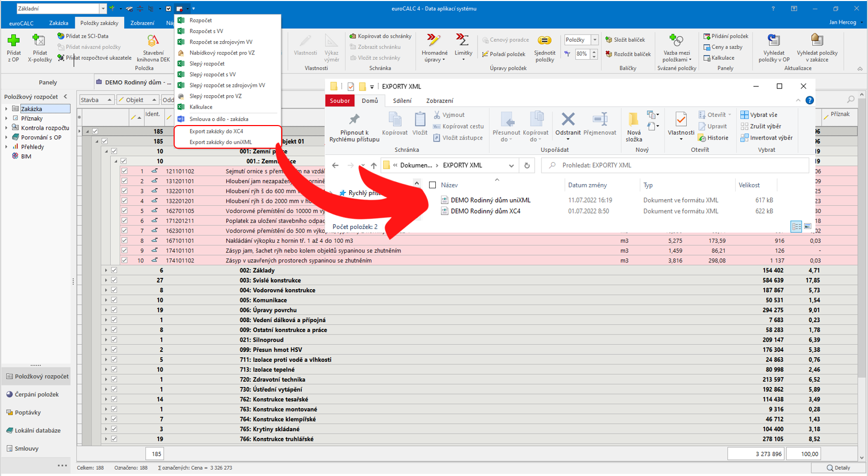Screen dimensions: 868x476
Task: Toggle checkbox of 005: Komunikace
Action: [114, 300]
